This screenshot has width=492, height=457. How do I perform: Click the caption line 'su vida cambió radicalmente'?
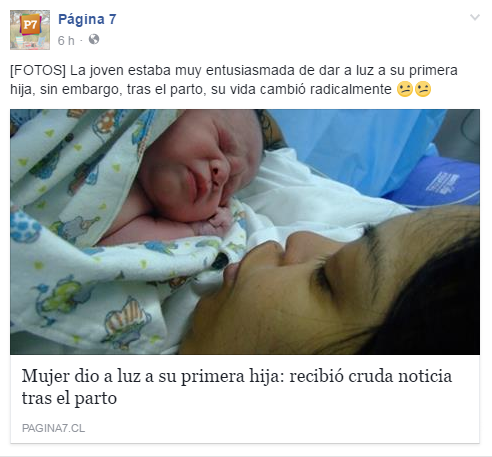point(301,89)
